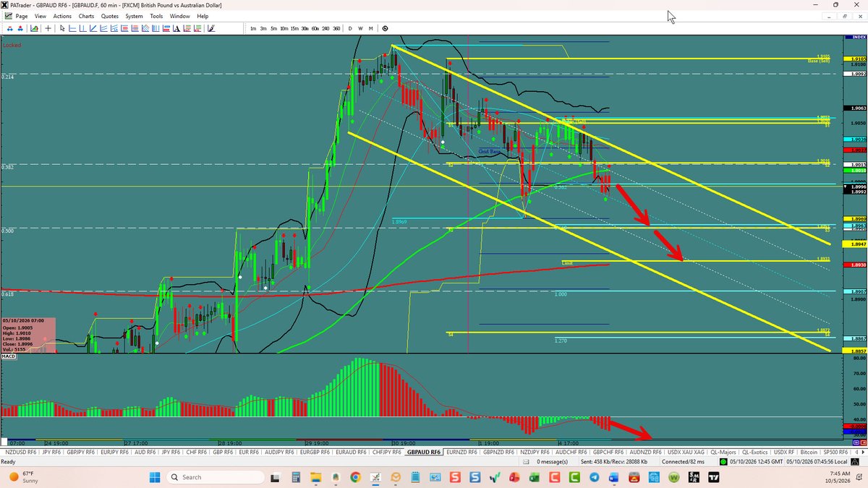Image resolution: width=868 pixels, height=488 pixels.
Task: Click 'Connected/82 ms' status text
Action: click(684, 461)
